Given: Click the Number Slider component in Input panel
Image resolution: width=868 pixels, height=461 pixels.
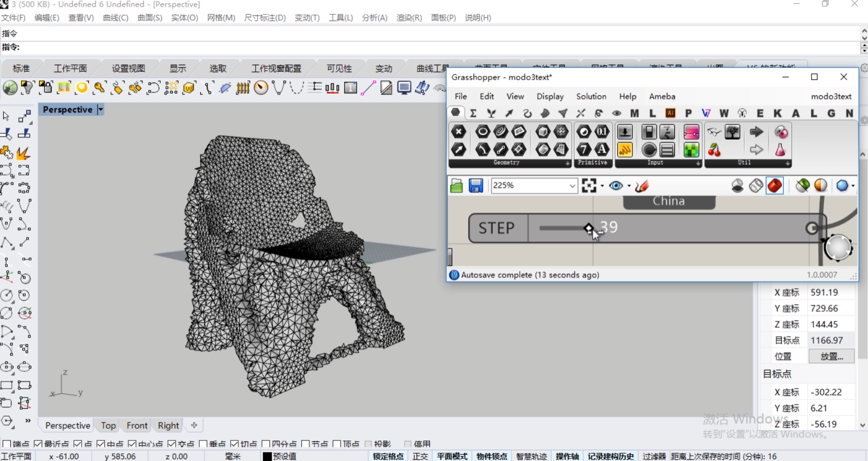Looking at the screenshot, I should [x=625, y=132].
